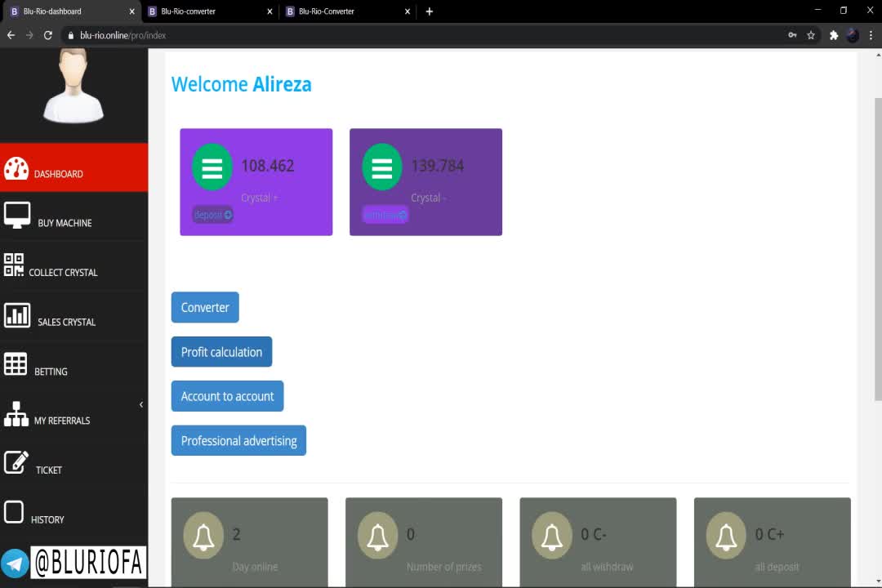
Task: Click the Telegram icon in sidebar
Action: tap(15, 563)
